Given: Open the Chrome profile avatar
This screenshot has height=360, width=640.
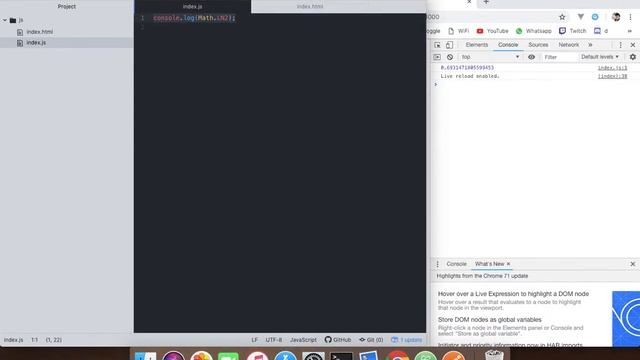Looking at the screenshot, I should coord(616,17).
